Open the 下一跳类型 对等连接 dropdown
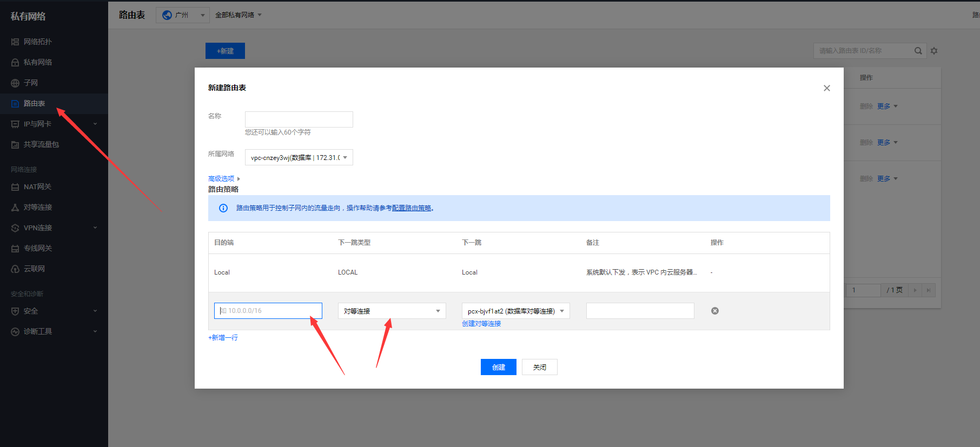 tap(392, 311)
